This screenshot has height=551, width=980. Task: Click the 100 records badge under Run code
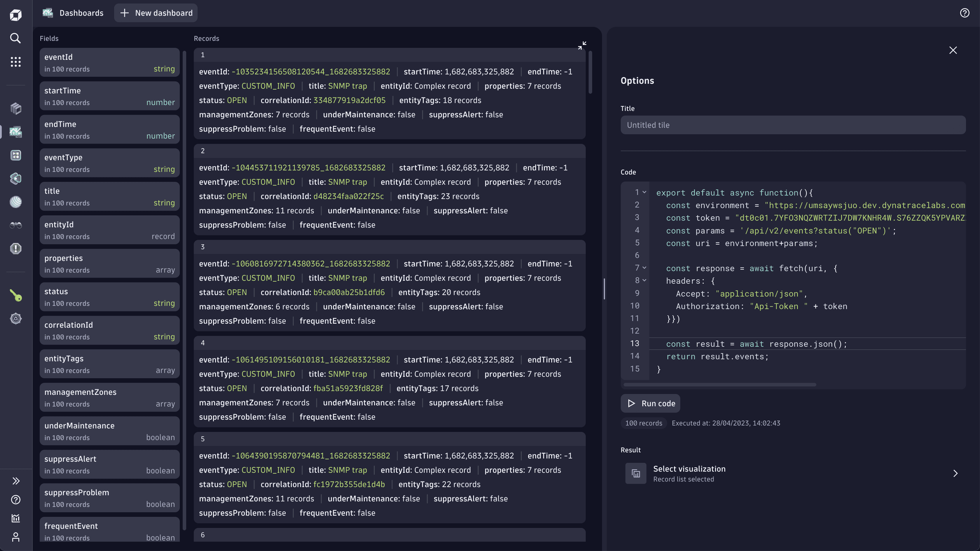coord(644,423)
